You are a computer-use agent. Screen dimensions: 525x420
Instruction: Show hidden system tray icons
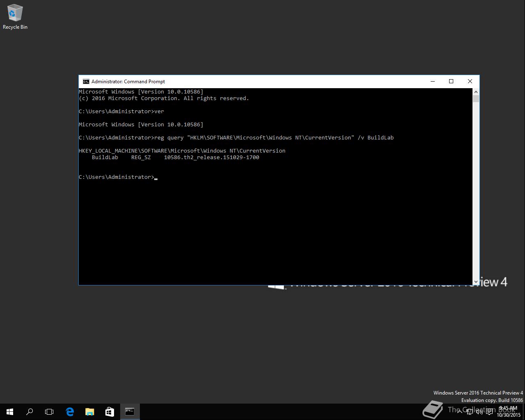(459, 412)
